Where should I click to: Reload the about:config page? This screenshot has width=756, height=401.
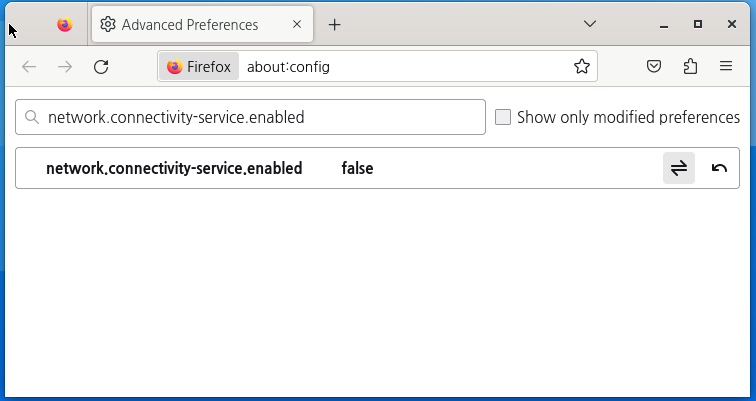[x=101, y=67]
